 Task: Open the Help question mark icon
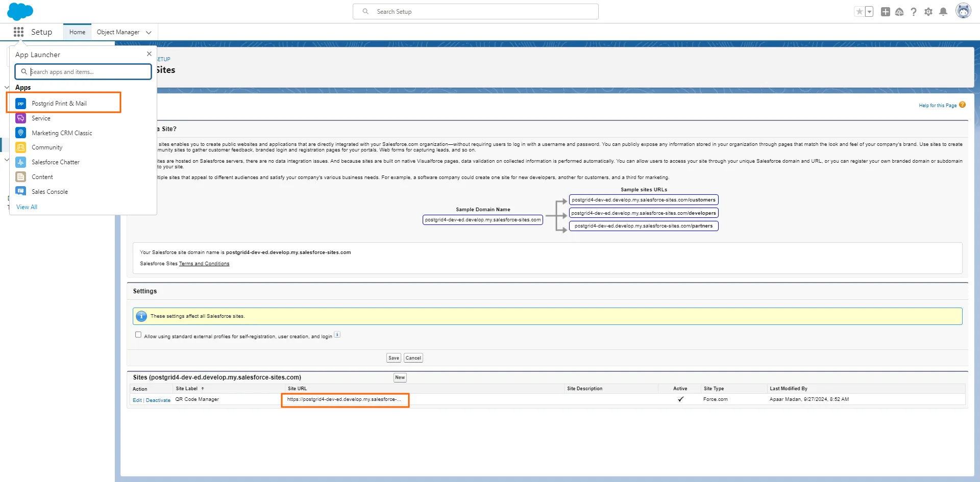pos(913,12)
